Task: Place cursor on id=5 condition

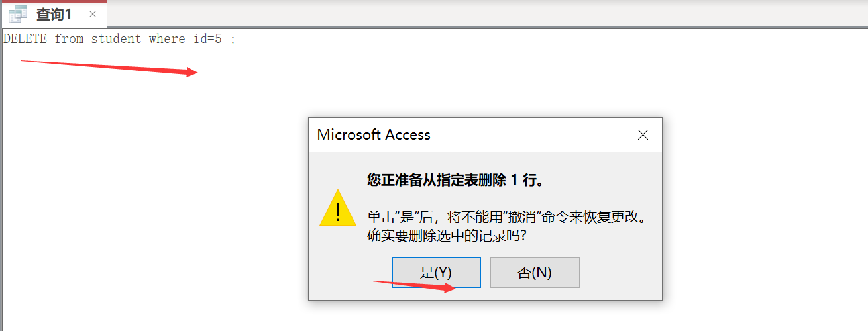Action: 207,39
